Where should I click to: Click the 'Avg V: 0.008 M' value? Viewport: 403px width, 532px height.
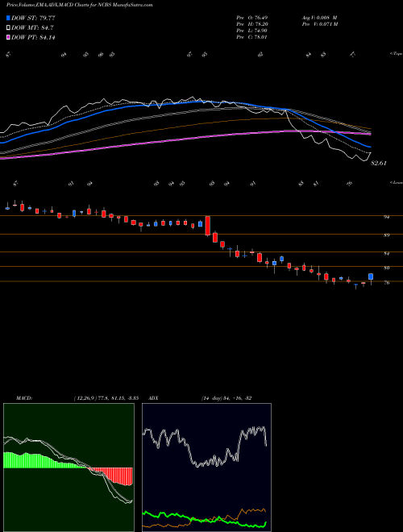pyautogui.click(x=319, y=18)
